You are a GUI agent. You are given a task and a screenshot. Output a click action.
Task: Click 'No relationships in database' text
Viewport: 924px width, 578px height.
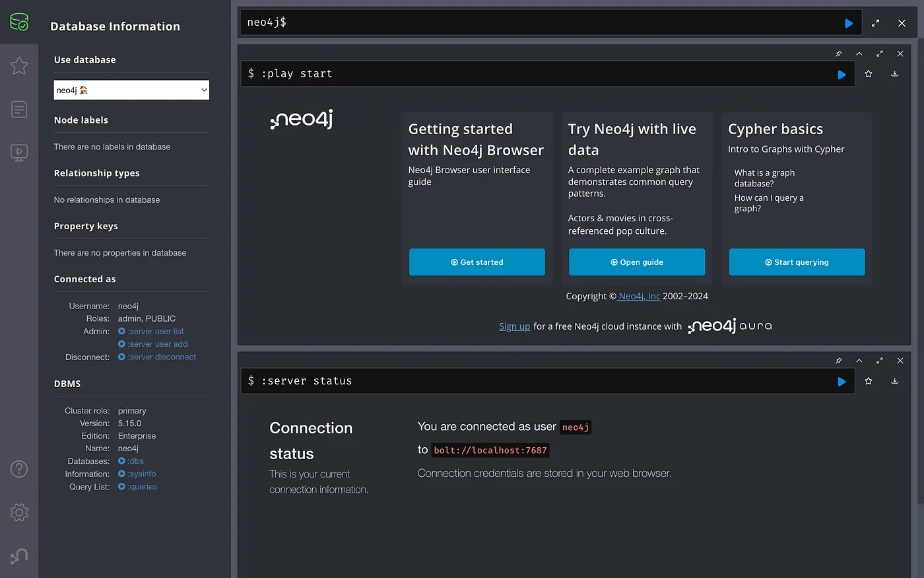[107, 199]
